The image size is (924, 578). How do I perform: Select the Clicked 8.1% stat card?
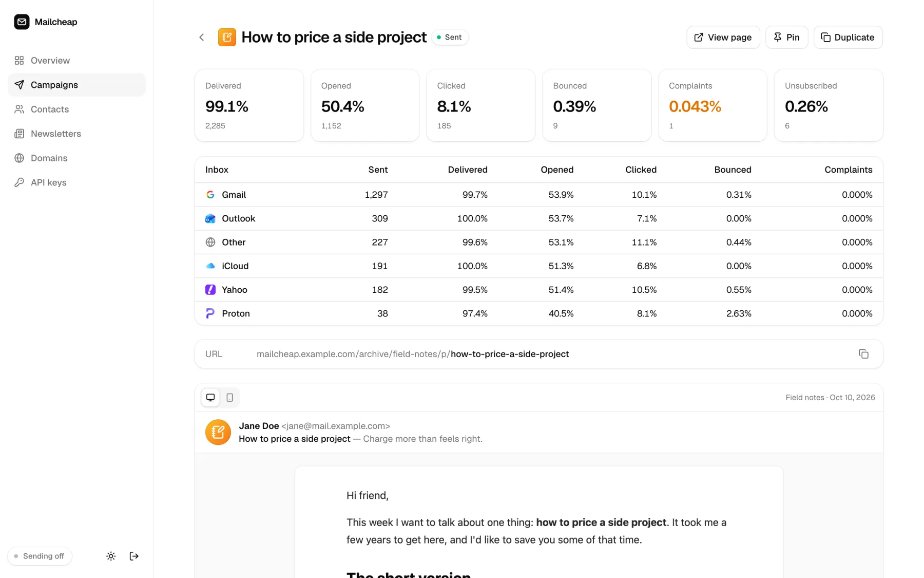point(480,105)
